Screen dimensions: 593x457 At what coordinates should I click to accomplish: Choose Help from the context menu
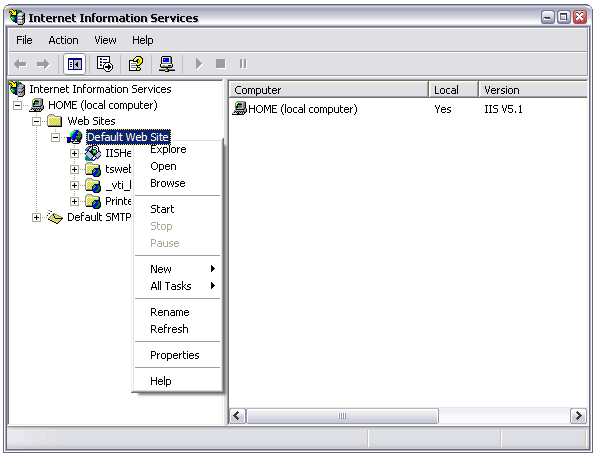(177, 381)
